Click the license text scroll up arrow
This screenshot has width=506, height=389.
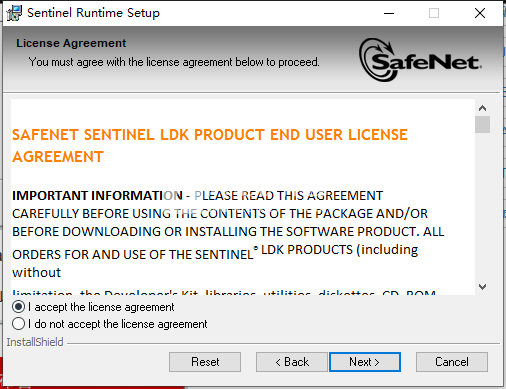482,108
